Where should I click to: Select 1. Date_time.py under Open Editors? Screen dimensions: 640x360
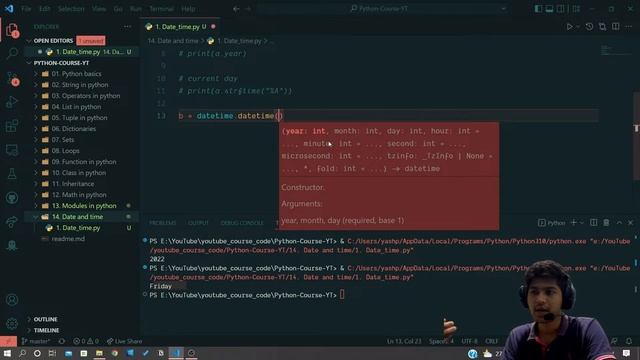pyautogui.click(x=82, y=52)
